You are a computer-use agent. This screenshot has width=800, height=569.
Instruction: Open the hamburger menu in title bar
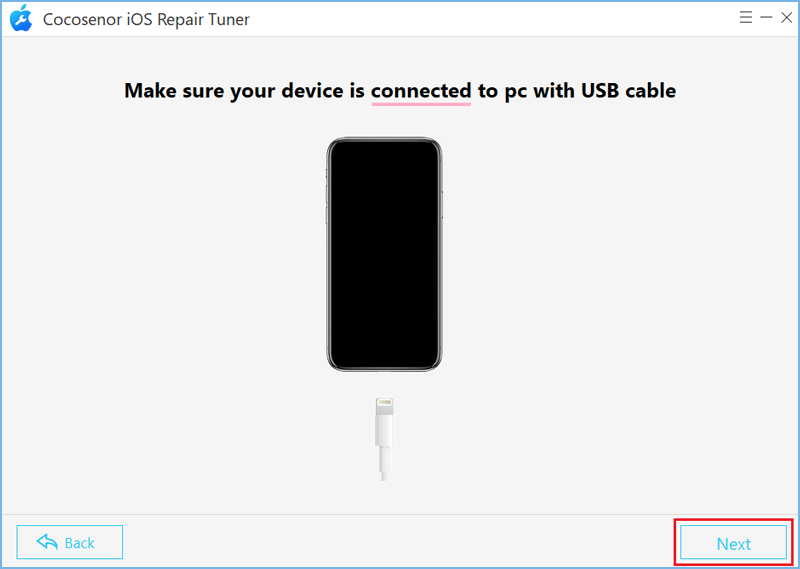745,18
